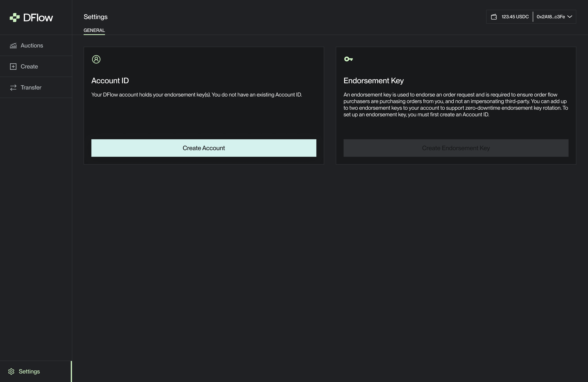The height and width of the screenshot is (382, 588).
Task: Click the 123.45 USDC balance
Action: coord(515,17)
